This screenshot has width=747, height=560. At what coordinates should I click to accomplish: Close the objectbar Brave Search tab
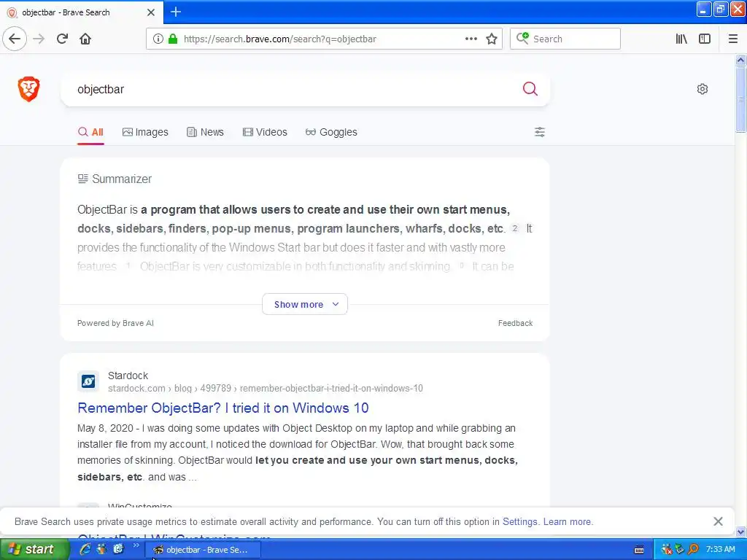tap(150, 12)
